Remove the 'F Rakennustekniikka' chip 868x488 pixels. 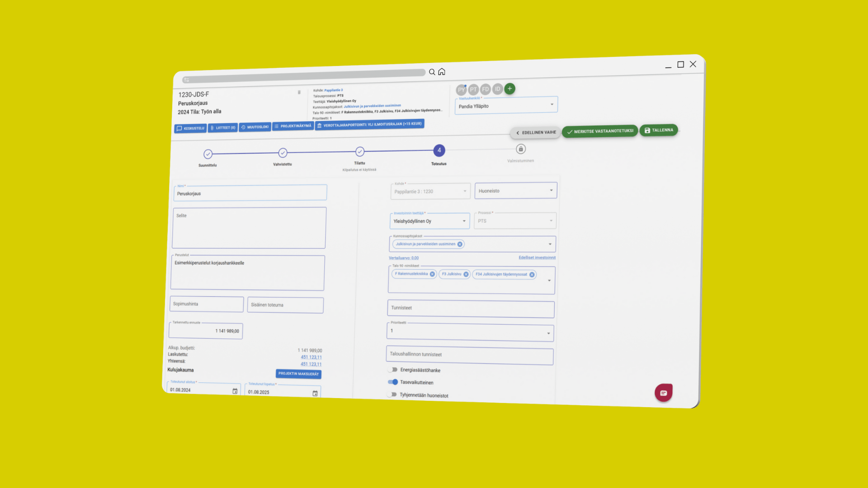click(x=432, y=274)
